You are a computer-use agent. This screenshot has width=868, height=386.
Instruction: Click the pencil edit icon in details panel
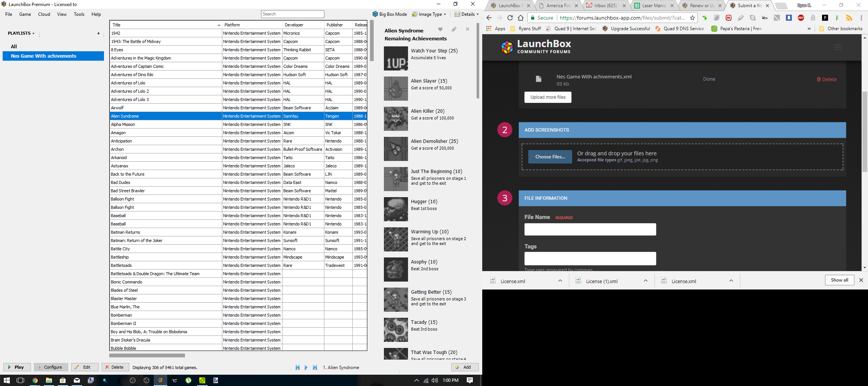point(454,29)
